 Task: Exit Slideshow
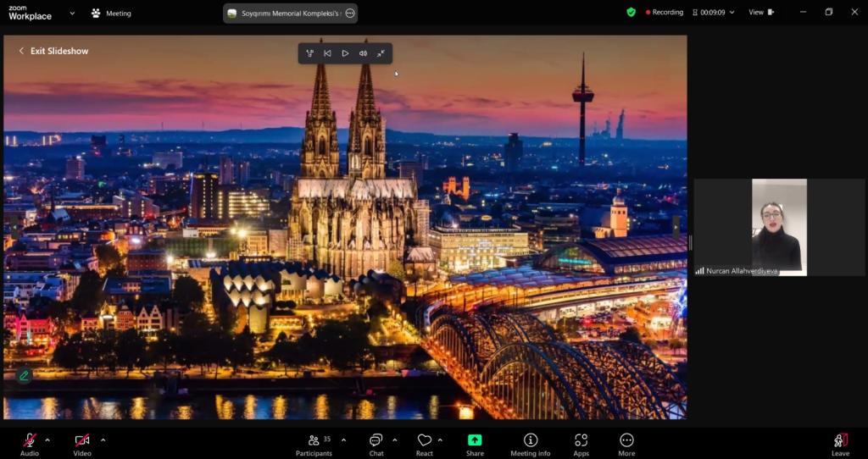[53, 51]
